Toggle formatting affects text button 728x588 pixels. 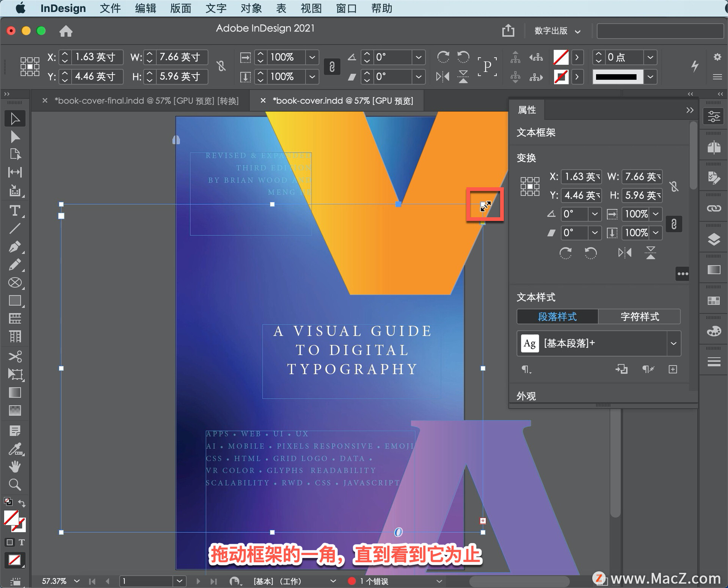pyautogui.click(x=22, y=542)
